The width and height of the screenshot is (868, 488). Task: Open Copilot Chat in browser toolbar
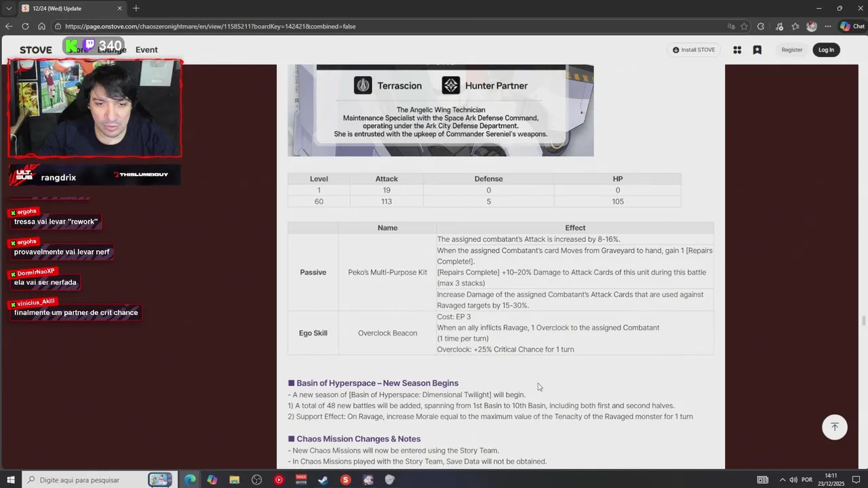tap(853, 26)
